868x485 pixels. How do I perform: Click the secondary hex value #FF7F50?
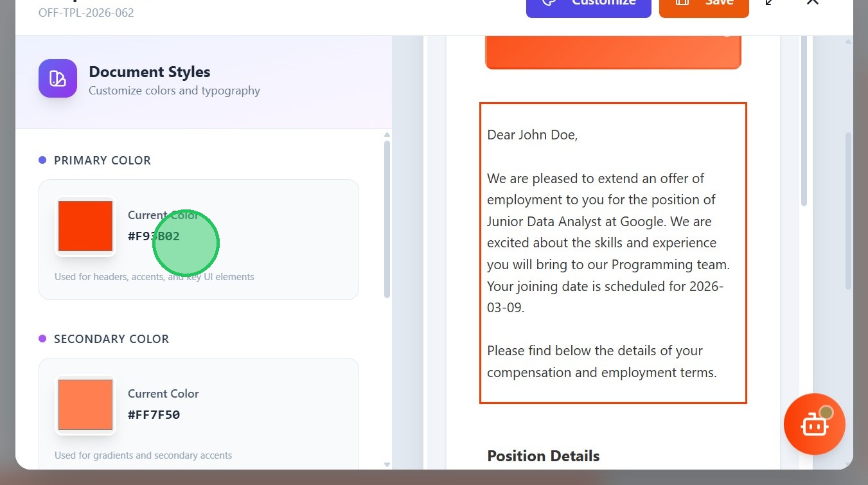point(154,414)
